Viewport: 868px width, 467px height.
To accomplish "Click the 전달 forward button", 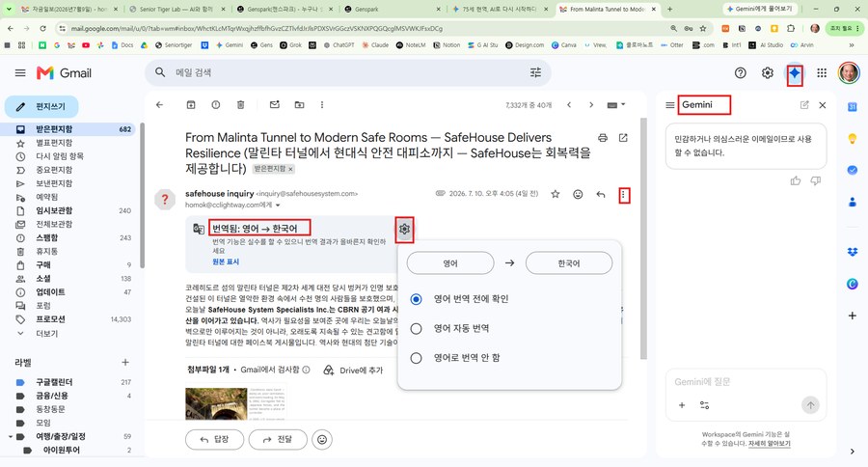I will point(278,439).
